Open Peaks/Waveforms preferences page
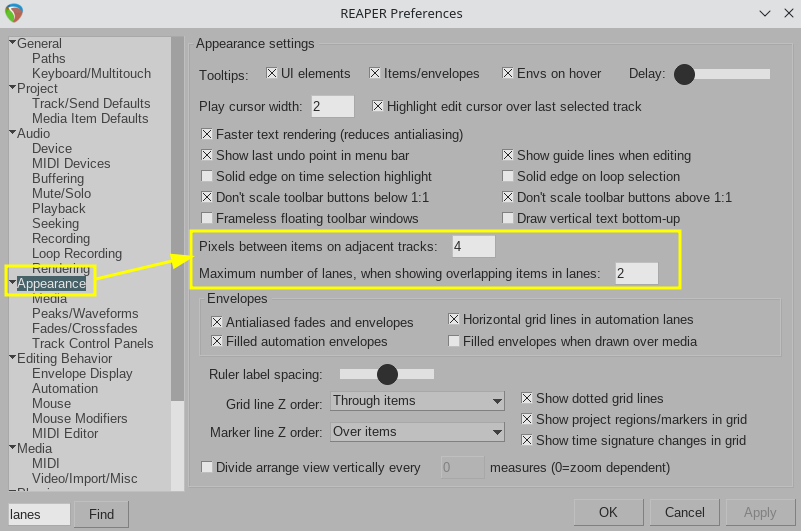Screen dimensions: 801x531 pyautogui.click(x=85, y=313)
